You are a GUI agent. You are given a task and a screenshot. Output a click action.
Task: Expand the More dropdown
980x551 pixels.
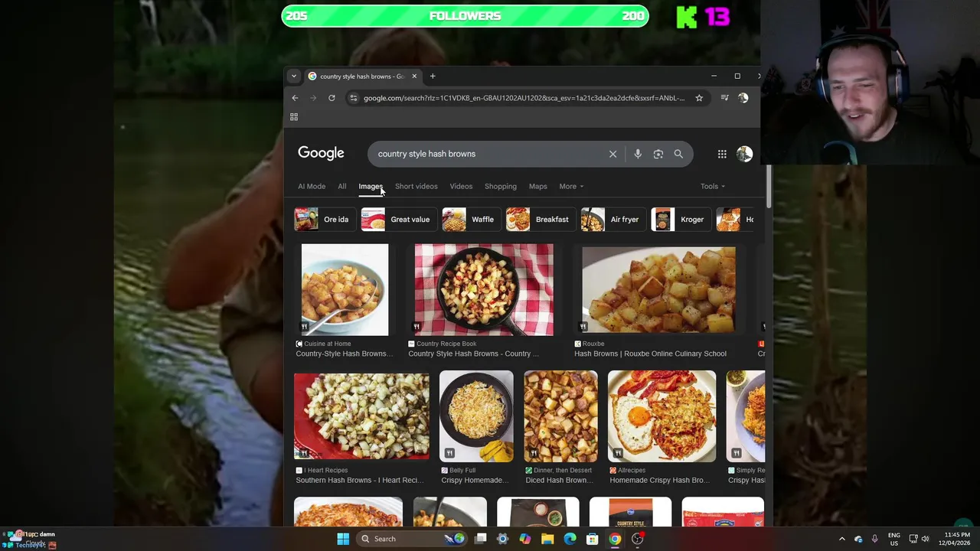(571, 186)
